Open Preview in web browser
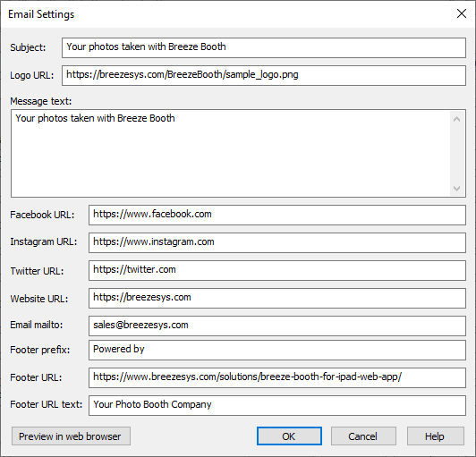The image size is (476, 457). pos(71,436)
